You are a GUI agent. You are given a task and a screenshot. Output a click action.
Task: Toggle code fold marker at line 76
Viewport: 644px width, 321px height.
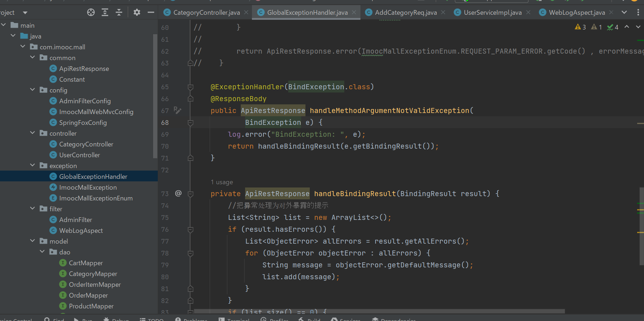coord(190,230)
